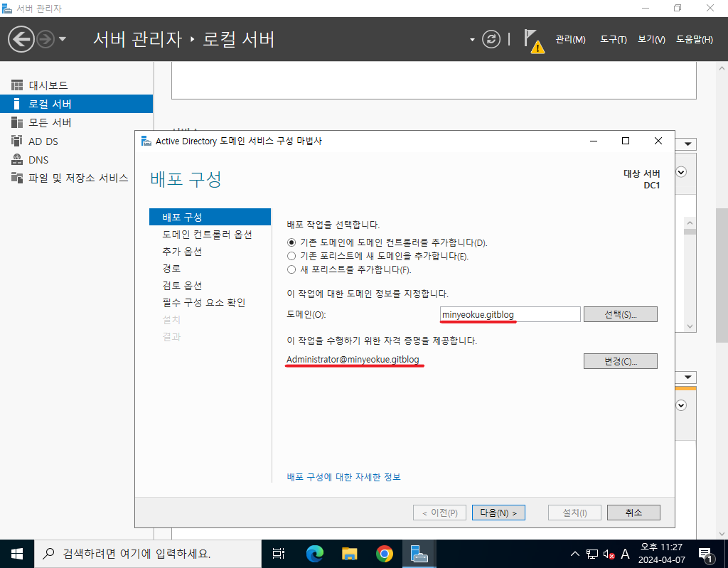
Task: Open File Explorer from taskbar
Action: pos(349,554)
